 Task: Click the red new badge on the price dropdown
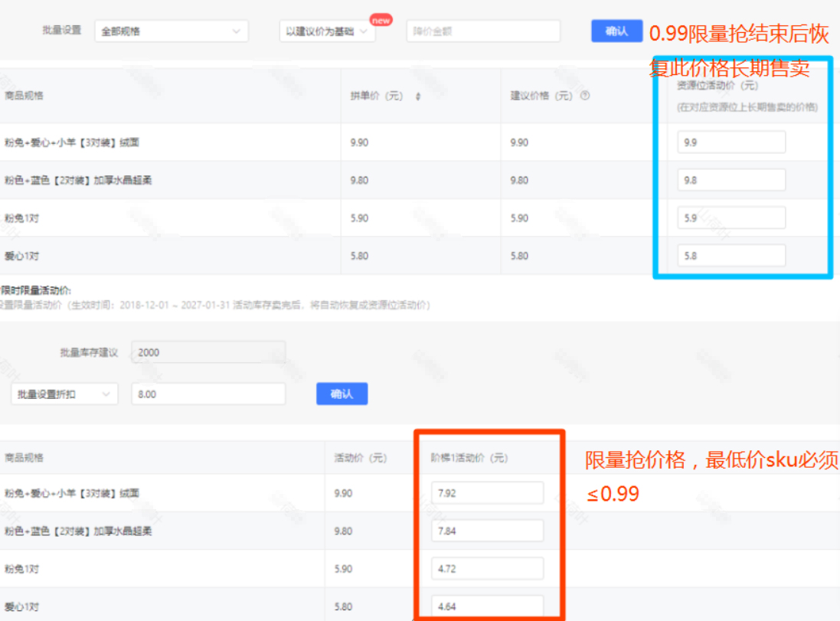pos(381,20)
